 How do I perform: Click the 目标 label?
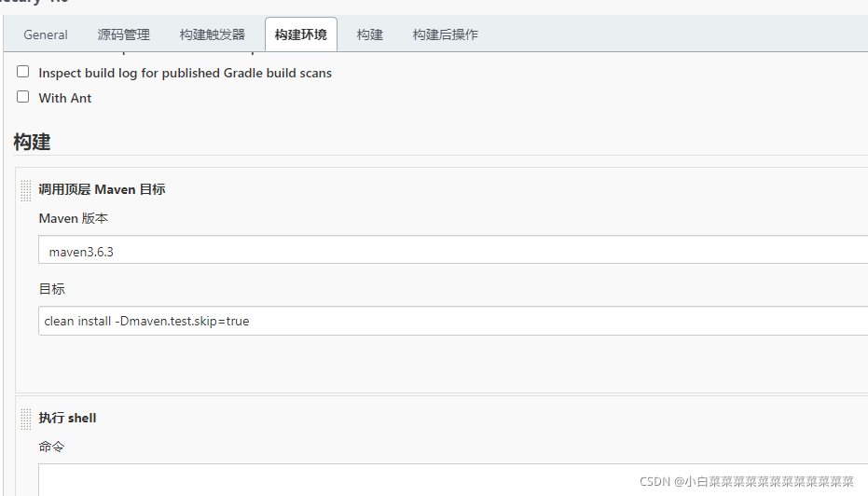click(52, 289)
